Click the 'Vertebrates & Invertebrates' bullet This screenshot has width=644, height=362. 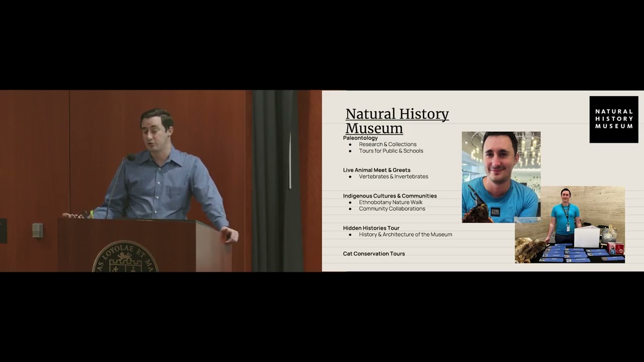[x=393, y=176]
